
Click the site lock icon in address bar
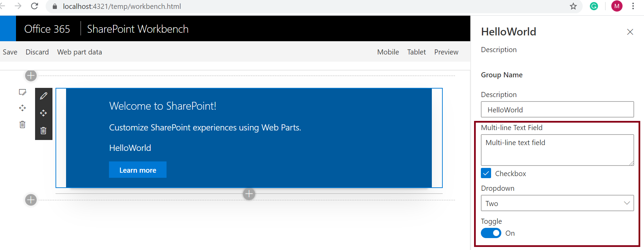(55, 6)
